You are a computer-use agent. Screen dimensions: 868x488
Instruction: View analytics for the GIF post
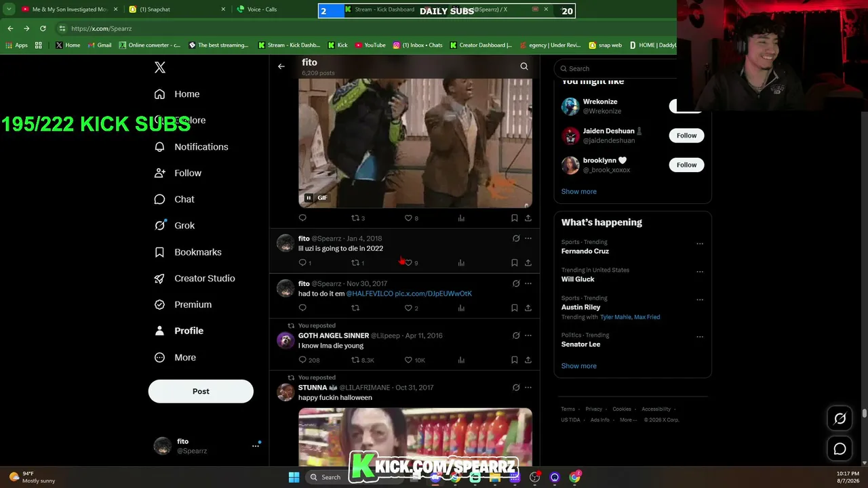pos(461,218)
